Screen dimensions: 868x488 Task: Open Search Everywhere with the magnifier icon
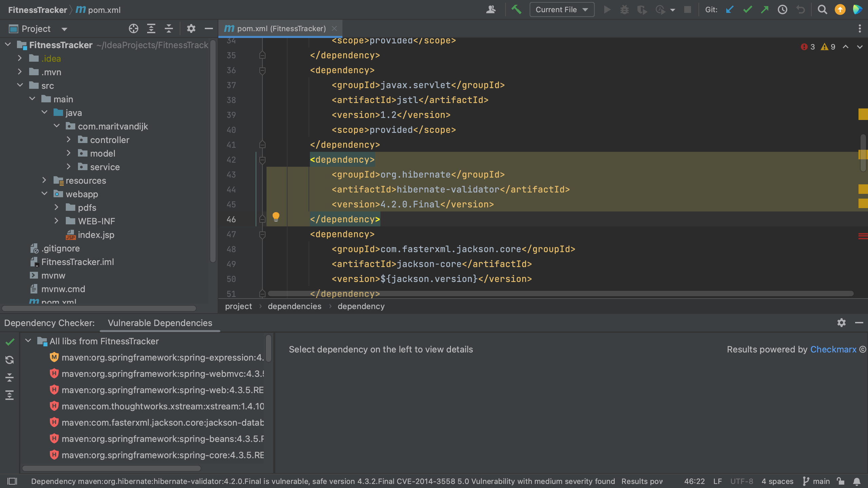point(822,9)
